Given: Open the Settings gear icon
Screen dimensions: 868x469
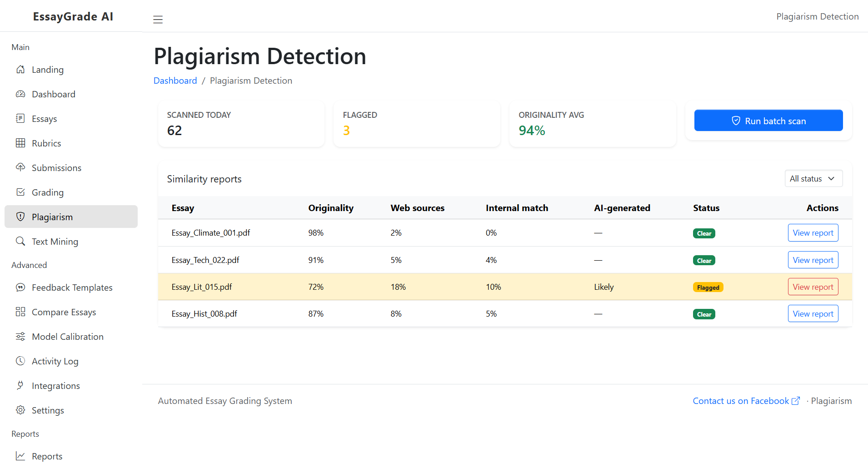Looking at the screenshot, I should pyautogui.click(x=20, y=410).
